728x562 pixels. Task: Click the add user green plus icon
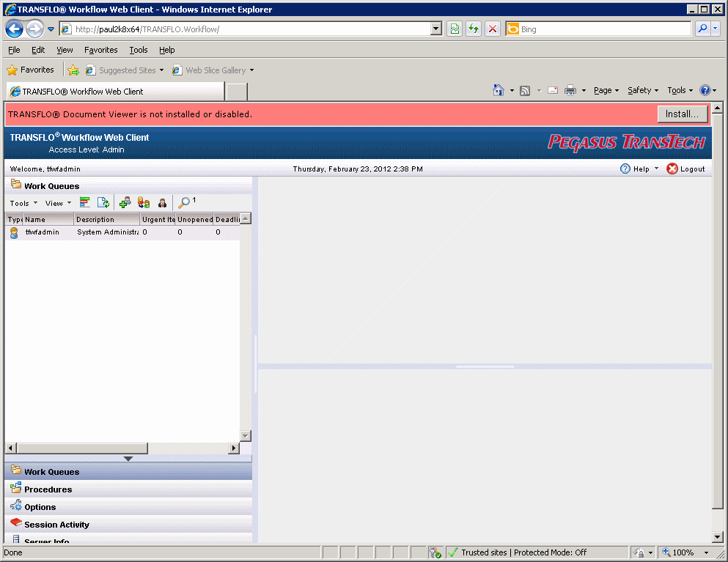[x=124, y=202]
